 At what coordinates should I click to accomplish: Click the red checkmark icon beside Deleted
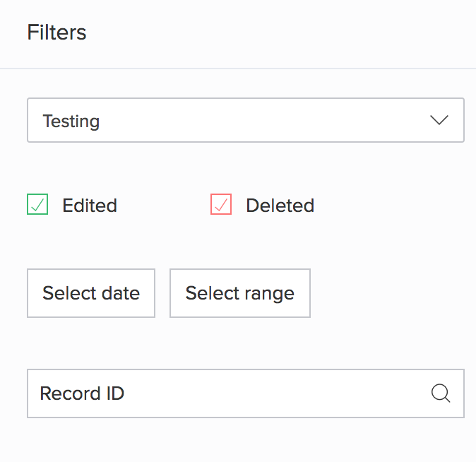click(221, 205)
